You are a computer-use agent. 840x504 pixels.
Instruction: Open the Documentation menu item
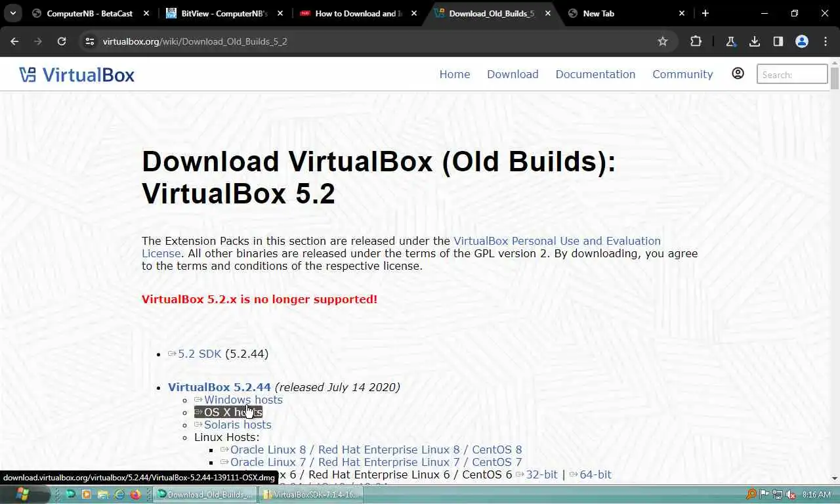click(595, 74)
